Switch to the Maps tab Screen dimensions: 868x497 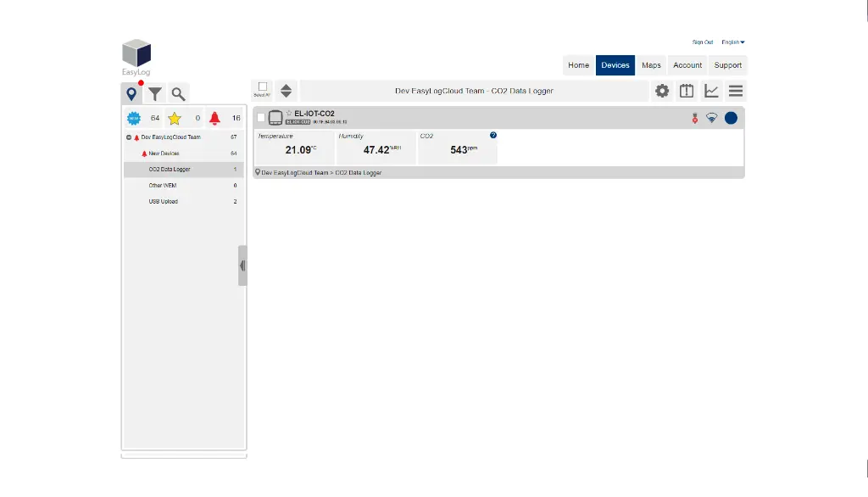point(651,65)
